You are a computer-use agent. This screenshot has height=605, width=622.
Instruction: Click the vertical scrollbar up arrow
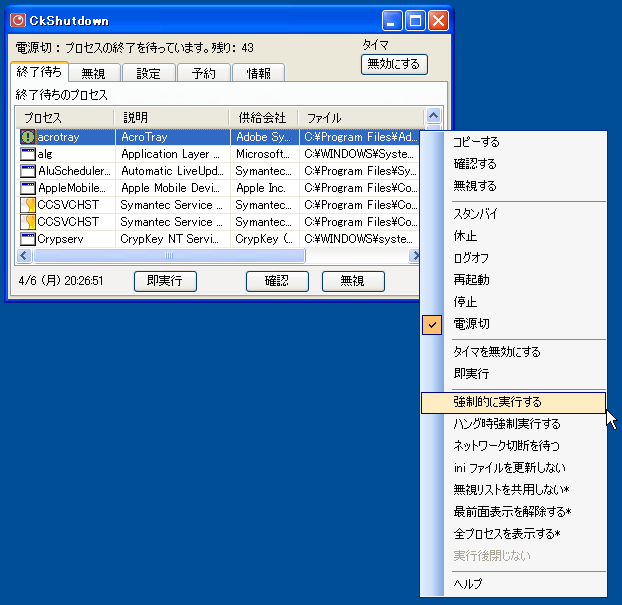tap(433, 116)
